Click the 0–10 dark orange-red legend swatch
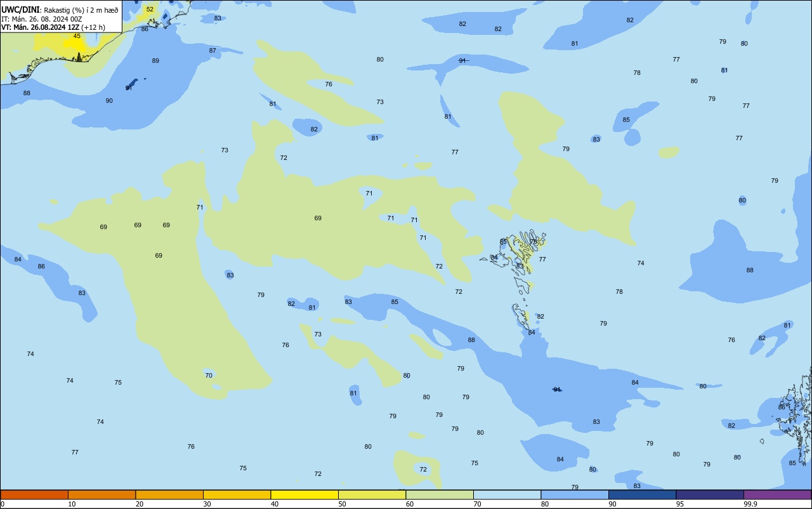Screen dimensions: 812x509 (34, 494)
